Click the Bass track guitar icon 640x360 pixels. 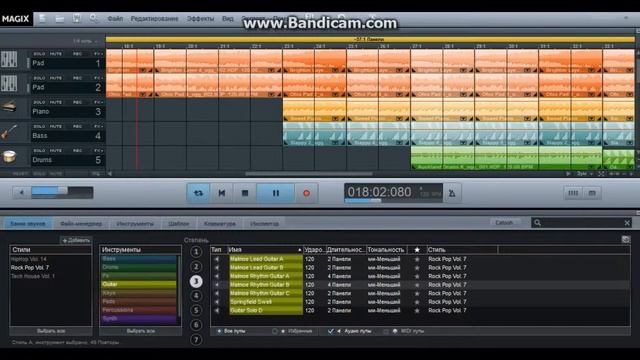tap(9, 132)
